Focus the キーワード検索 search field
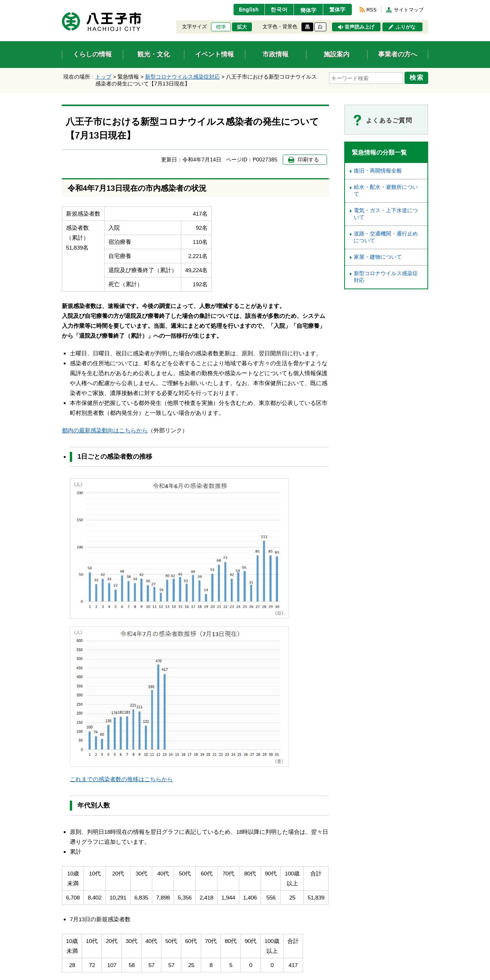 pyautogui.click(x=366, y=78)
